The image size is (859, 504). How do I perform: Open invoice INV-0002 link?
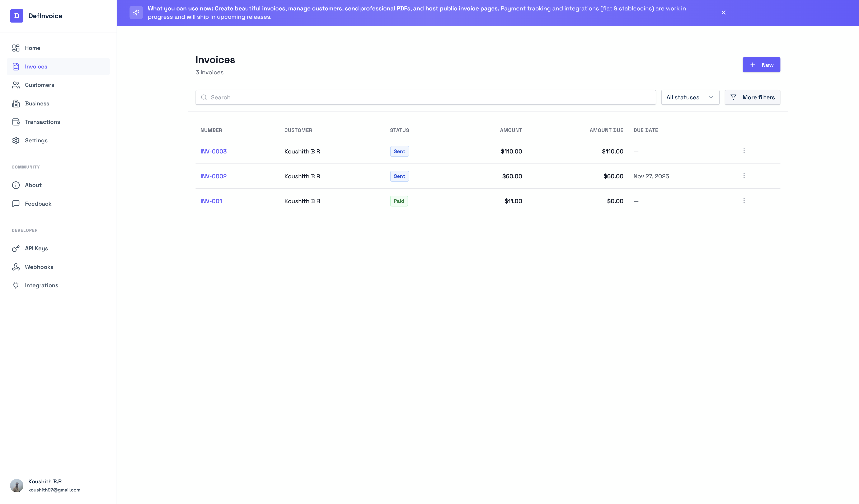(x=213, y=176)
